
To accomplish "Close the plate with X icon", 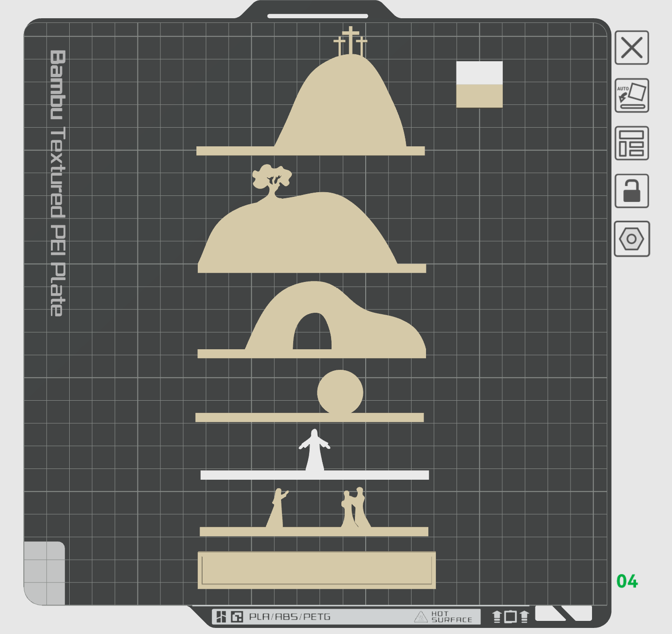I will 631,48.
